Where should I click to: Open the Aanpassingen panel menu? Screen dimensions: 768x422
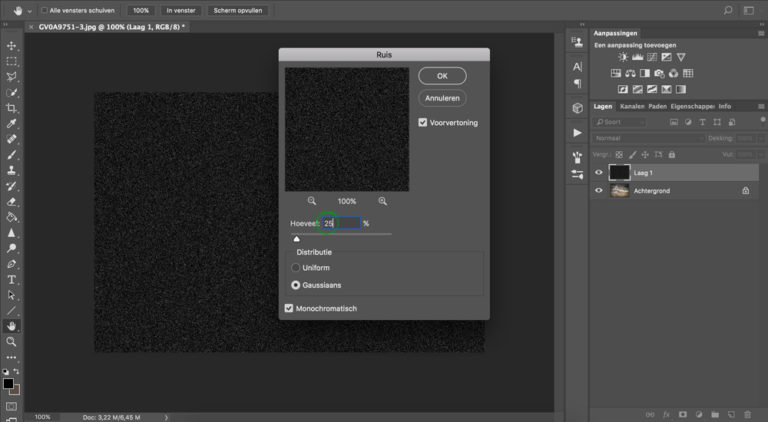(x=761, y=33)
